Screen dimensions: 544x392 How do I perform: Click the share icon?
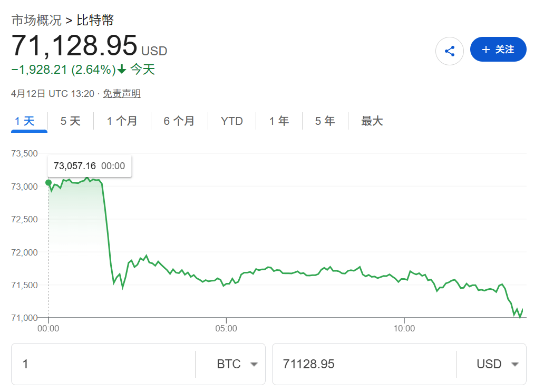click(x=450, y=49)
